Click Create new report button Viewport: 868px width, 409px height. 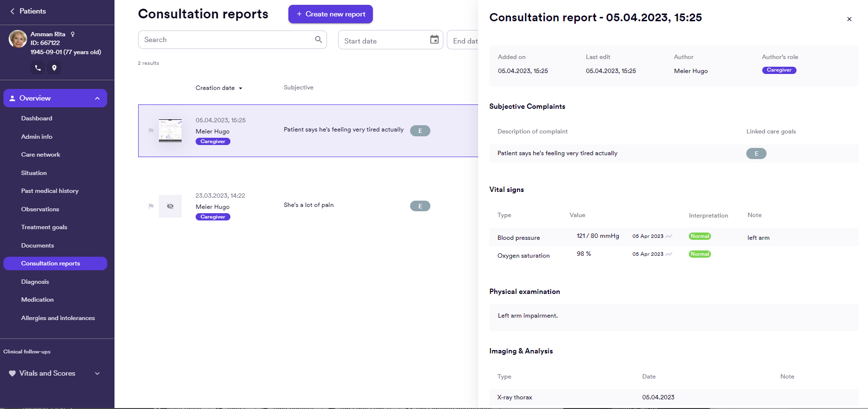coord(330,14)
